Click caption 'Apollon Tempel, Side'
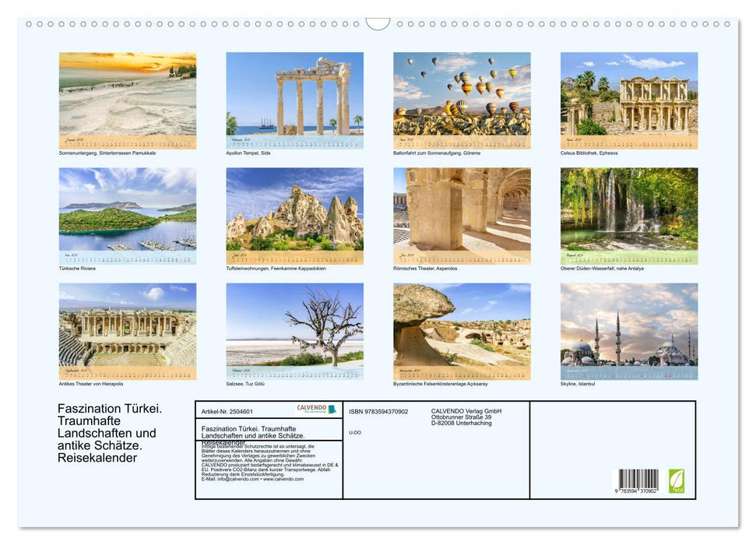Screen dimensions: 756x545 248,153
